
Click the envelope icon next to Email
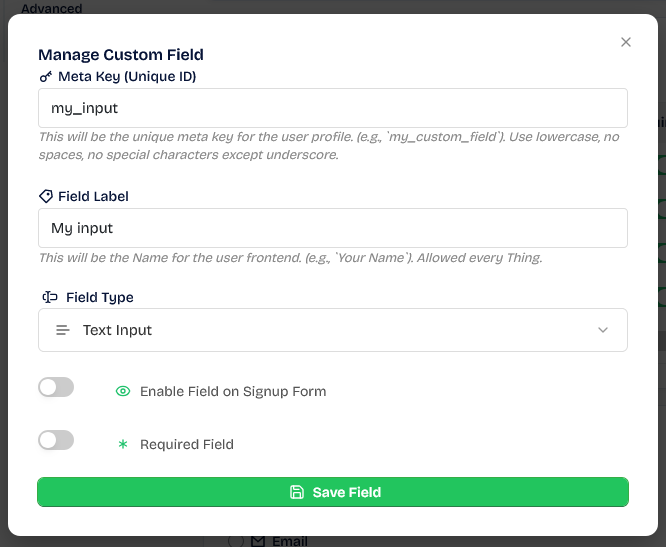[x=258, y=541]
